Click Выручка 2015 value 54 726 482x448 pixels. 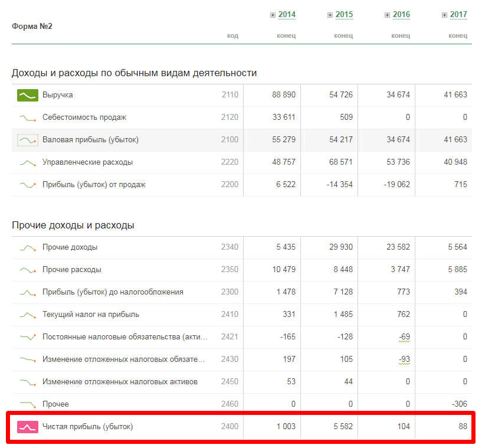(341, 94)
